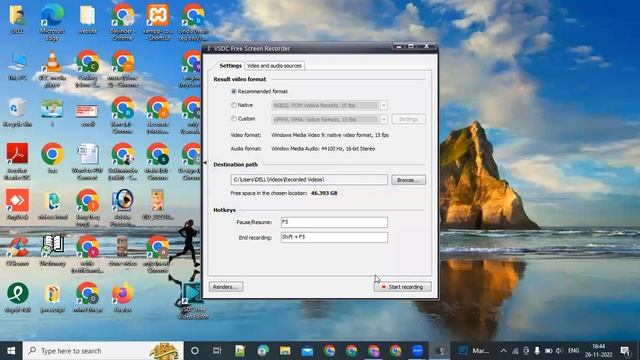
Task: Select the DELL user folder desktop icon
Action: coord(17,19)
